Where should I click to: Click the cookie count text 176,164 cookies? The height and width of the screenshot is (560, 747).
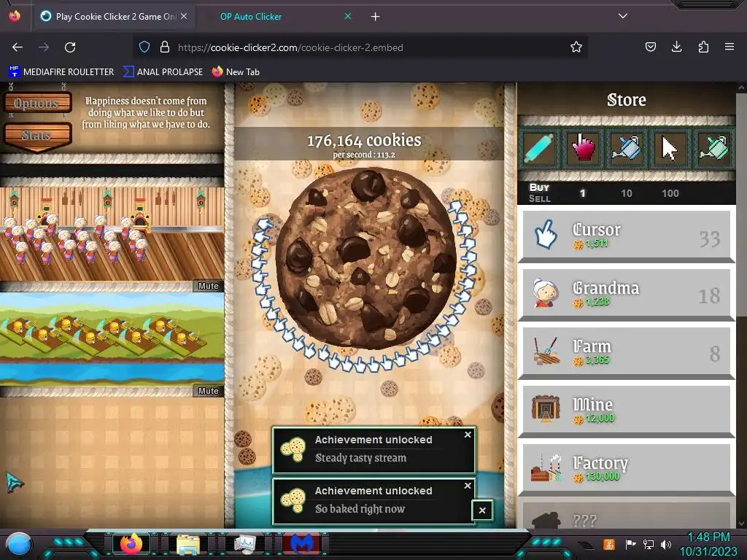click(364, 140)
